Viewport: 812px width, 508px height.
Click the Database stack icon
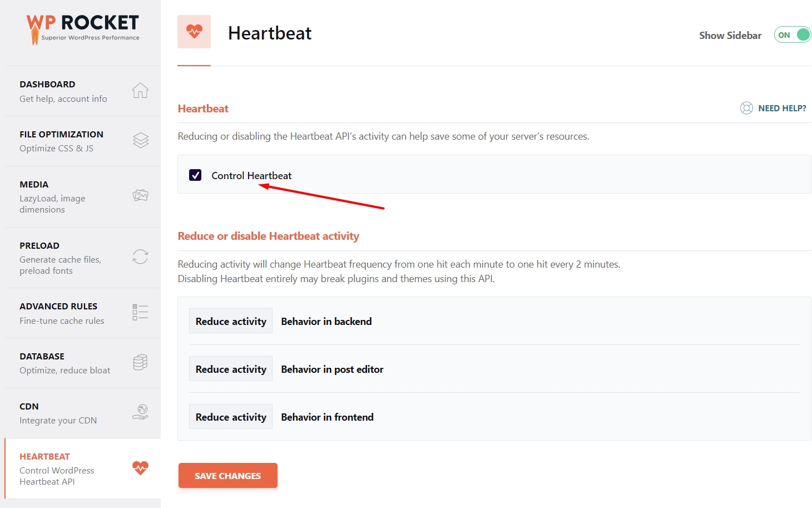point(140,362)
